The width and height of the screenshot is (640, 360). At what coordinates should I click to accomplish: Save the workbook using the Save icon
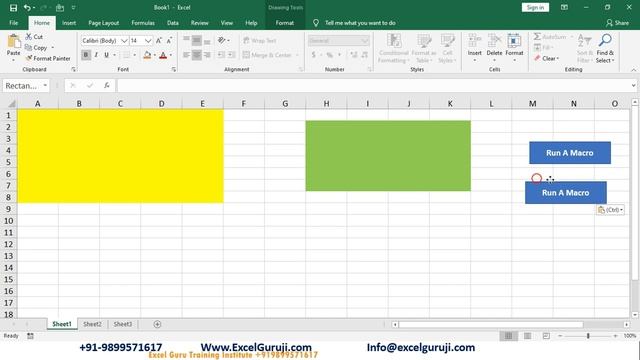pyautogui.click(x=13, y=8)
